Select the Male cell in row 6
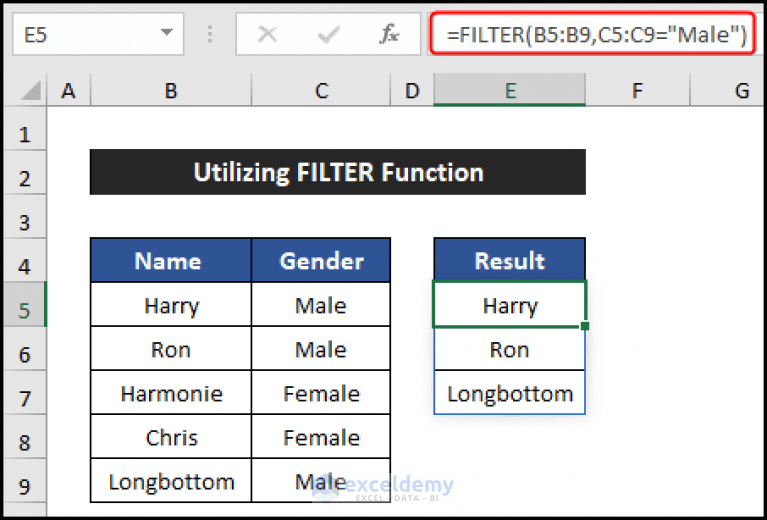Screen dimensions: 767x520 321,348
